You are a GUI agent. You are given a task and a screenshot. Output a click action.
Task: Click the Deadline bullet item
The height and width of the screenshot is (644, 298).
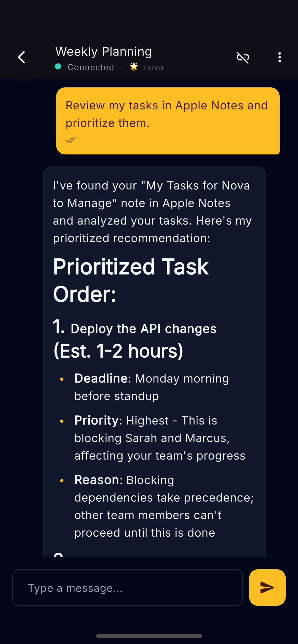(x=152, y=387)
